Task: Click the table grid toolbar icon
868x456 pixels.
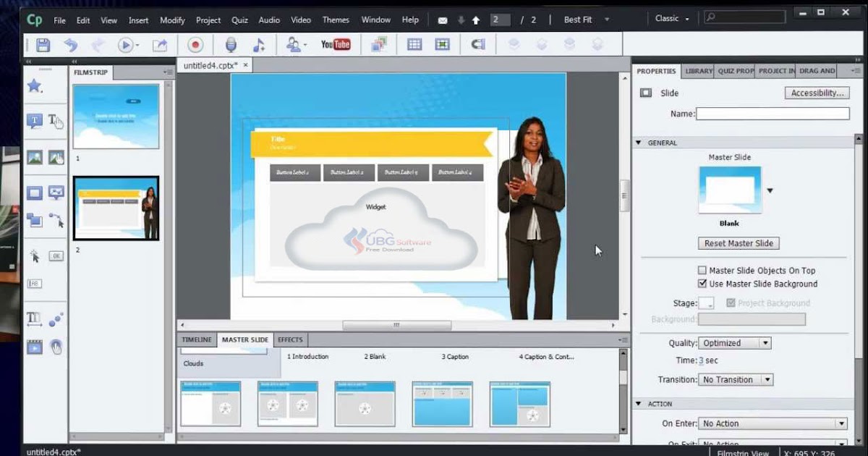Action: [414, 45]
